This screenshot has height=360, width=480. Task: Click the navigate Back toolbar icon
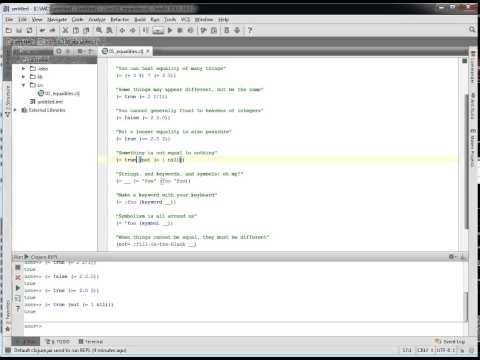[122, 30]
